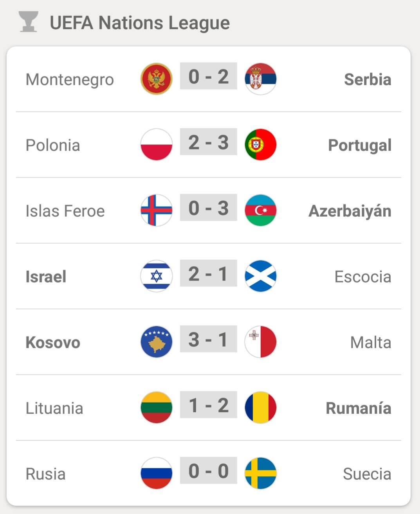Open the Rusia 0 - 0 score
This screenshot has width=420, height=514.
[209, 470]
